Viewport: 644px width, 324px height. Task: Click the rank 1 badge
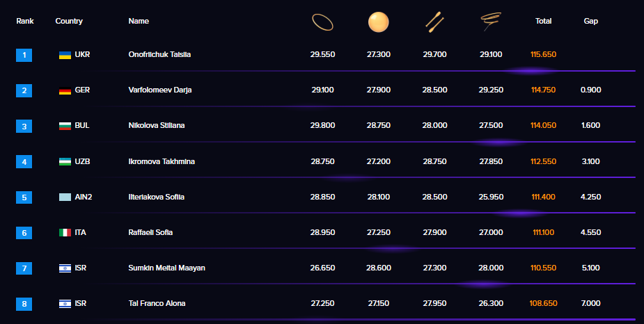[24, 54]
